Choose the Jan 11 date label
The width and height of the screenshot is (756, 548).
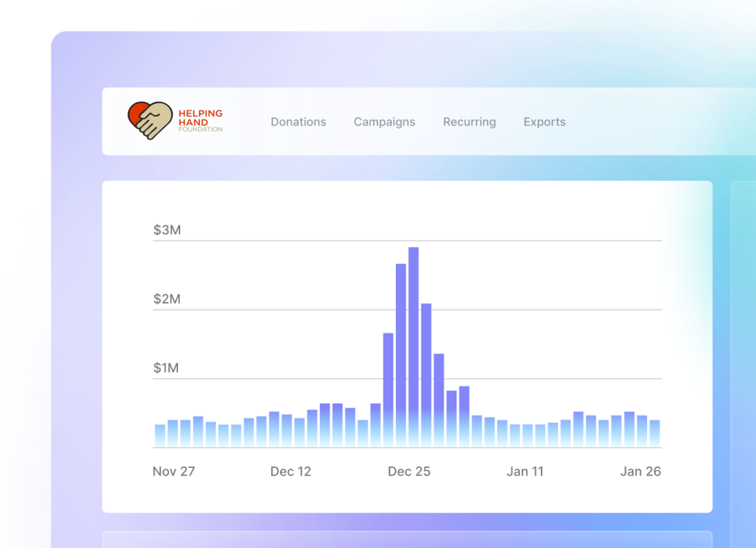coord(525,471)
